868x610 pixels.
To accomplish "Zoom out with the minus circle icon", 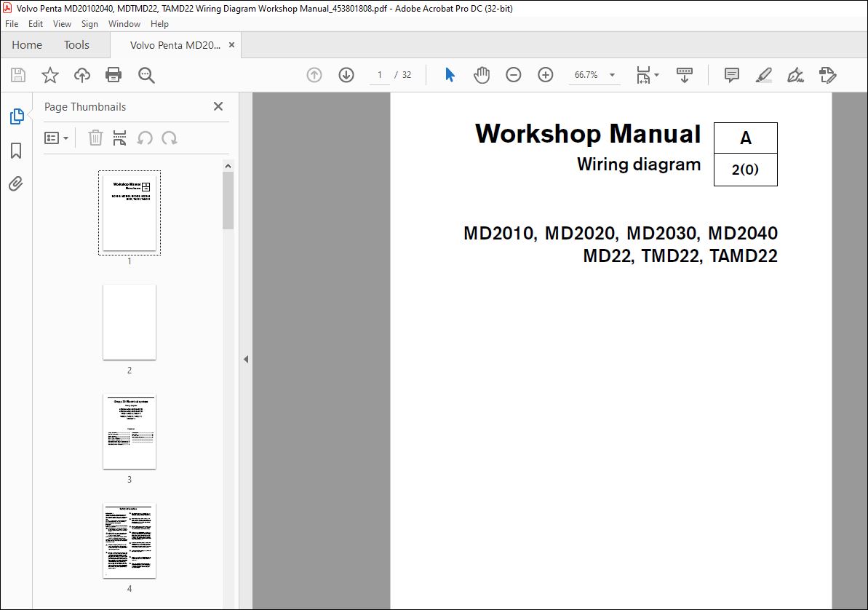I will tap(513, 75).
